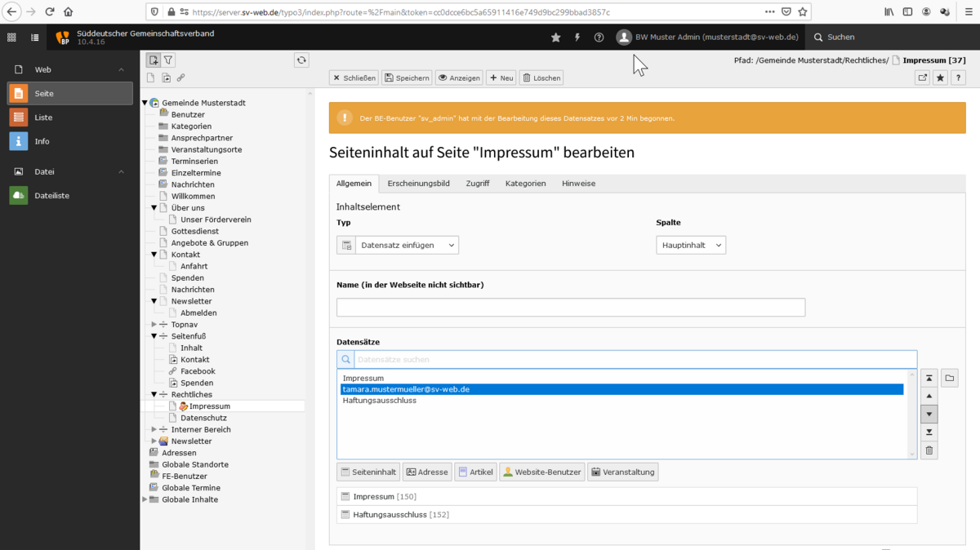Viewport: 980px width, 550px height.
Task: Move selected record down one position
Action: (929, 415)
